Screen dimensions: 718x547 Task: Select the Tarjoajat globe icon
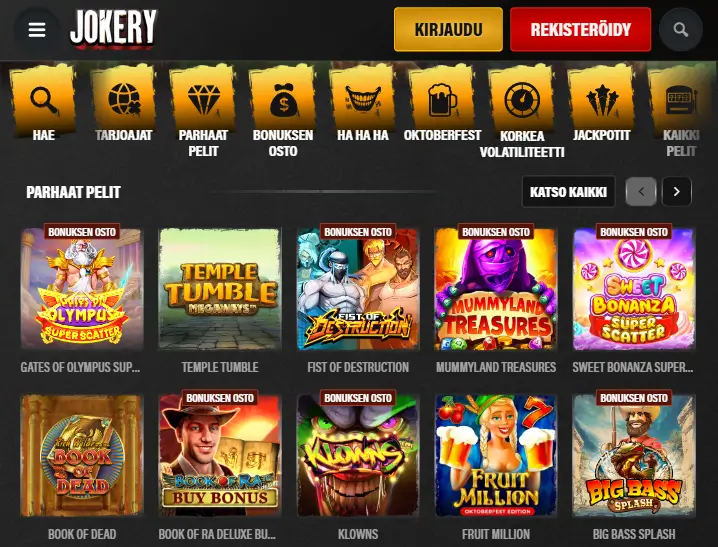124,100
